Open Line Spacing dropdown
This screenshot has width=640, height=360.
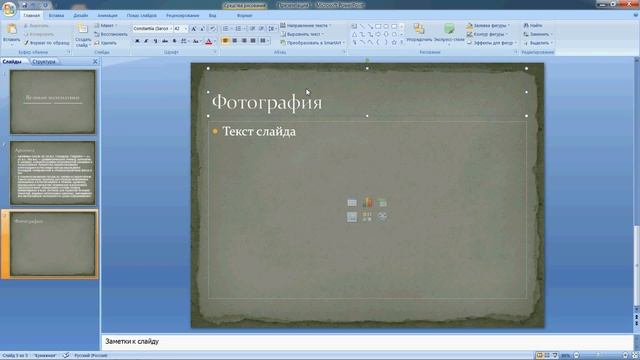pyautogui.click(x=273, y=29)
